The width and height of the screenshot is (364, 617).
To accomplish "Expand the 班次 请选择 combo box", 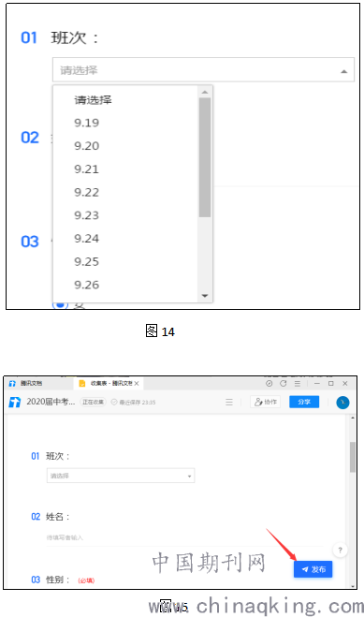I will point(121,476).
